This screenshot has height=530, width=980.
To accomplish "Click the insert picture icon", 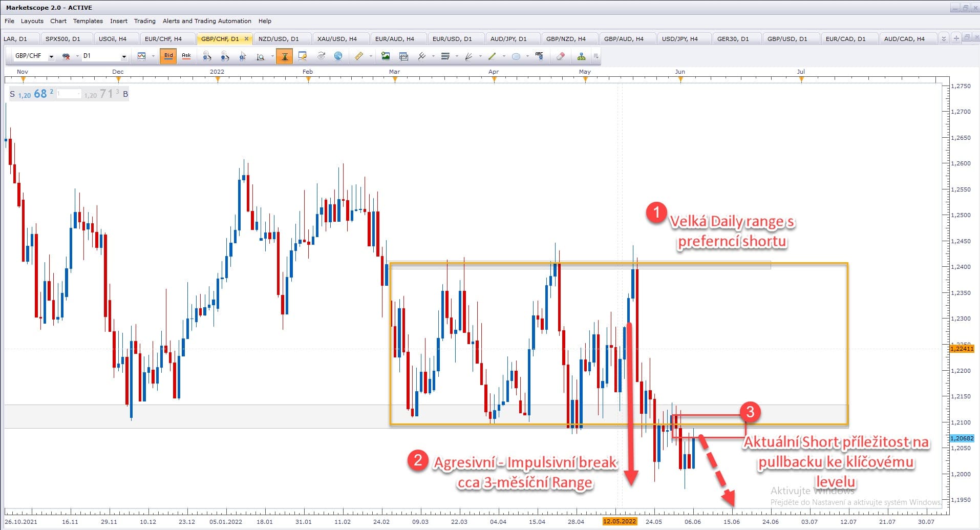I will [386, 56].
